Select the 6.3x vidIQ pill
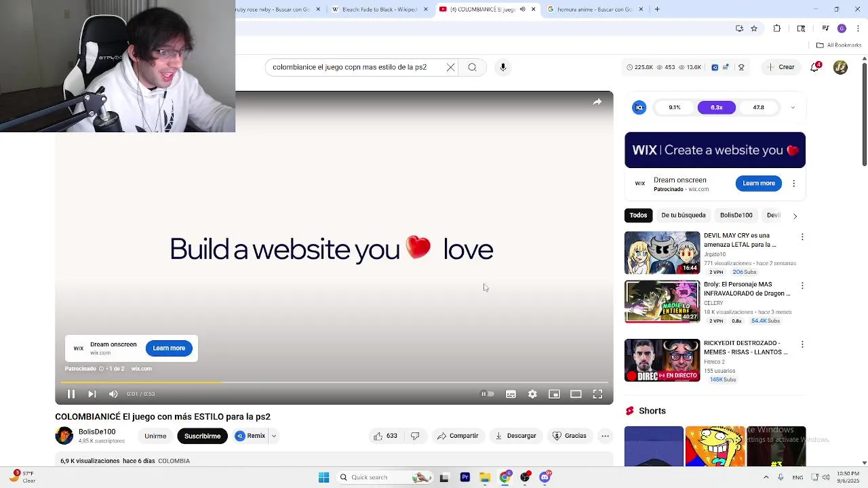The image size is (868, 488). [x=717, y=107]
